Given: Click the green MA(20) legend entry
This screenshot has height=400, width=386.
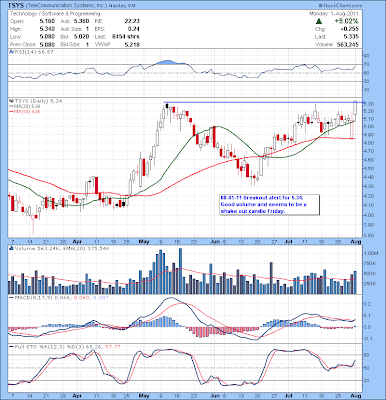Looking at the screenshot, I should pos(25,107).
